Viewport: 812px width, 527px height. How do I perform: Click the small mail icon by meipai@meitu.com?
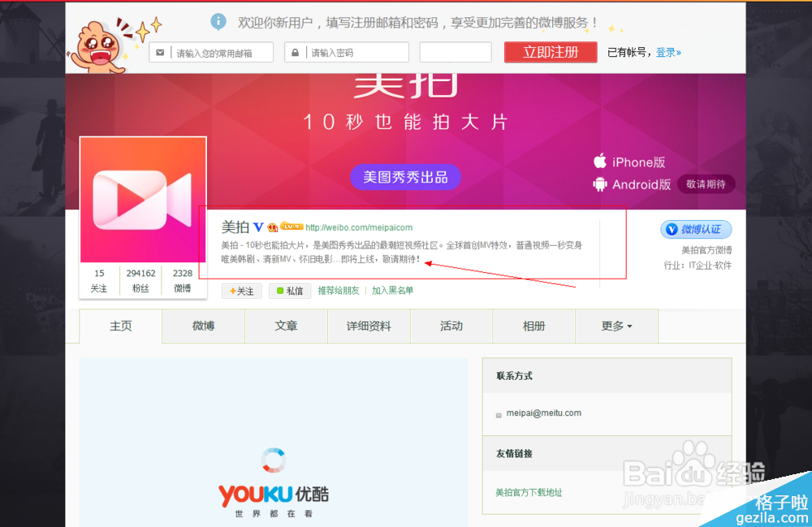click(x=499, y=415)
